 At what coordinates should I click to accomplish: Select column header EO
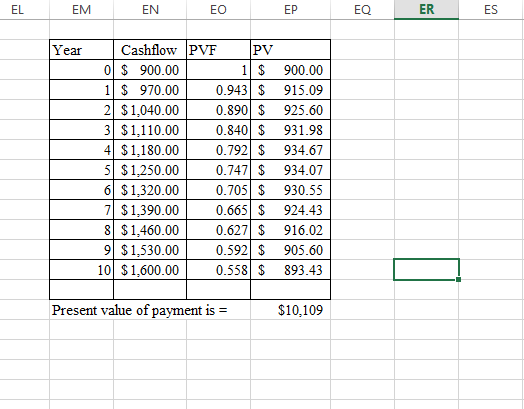(218, 9)
